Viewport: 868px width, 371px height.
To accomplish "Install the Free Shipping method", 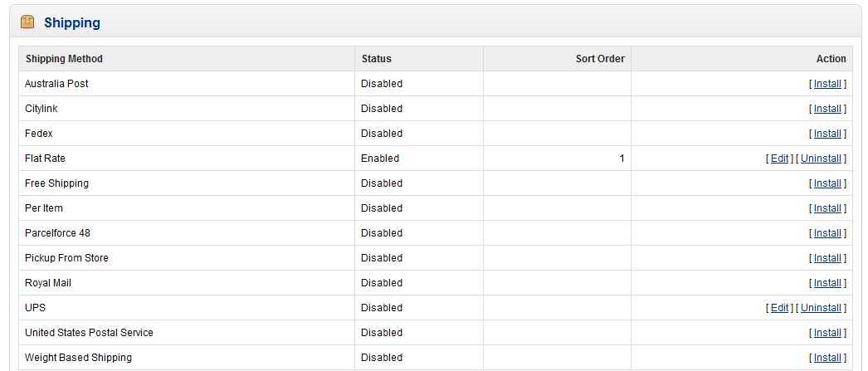I will pyautogui.click(x=827, y=183).
